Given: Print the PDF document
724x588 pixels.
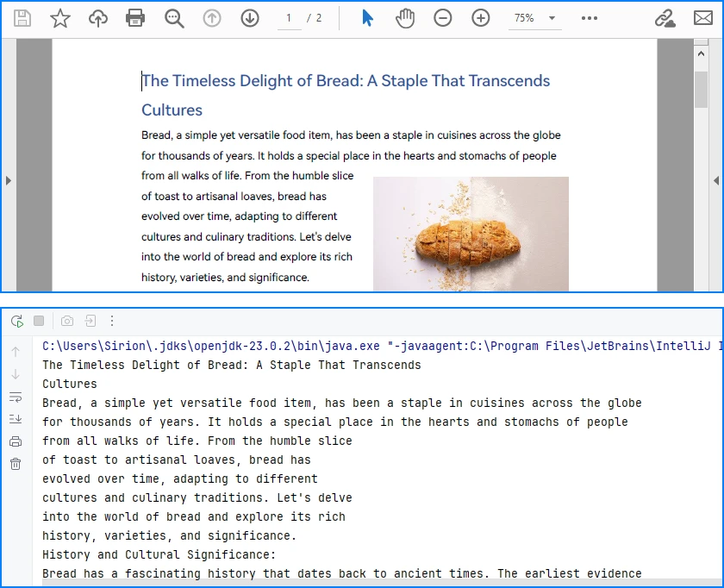Looking at the screenshot, I should (135, 17).
